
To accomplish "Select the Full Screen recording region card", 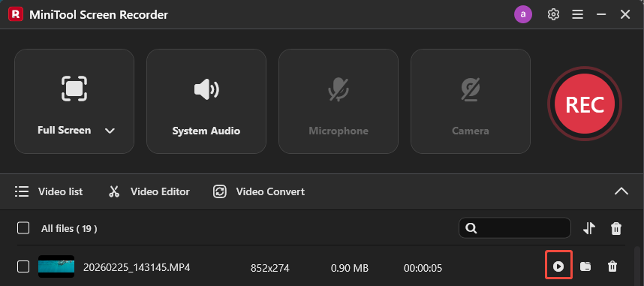I will click(x=74, y=101).
